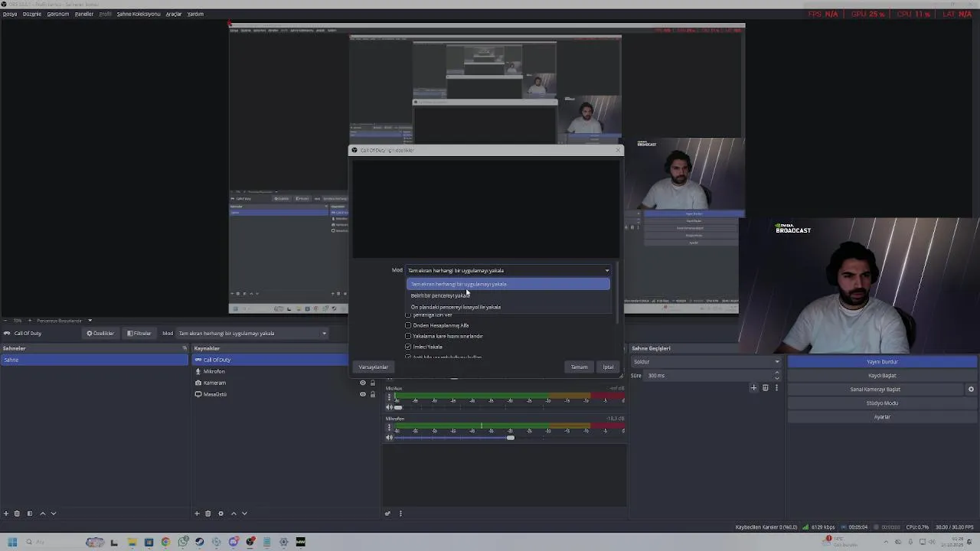Click Sanal Kamerayı Başlat button
Image resolution: width=980 pixels, height=551 pixels.
(875, 389)
